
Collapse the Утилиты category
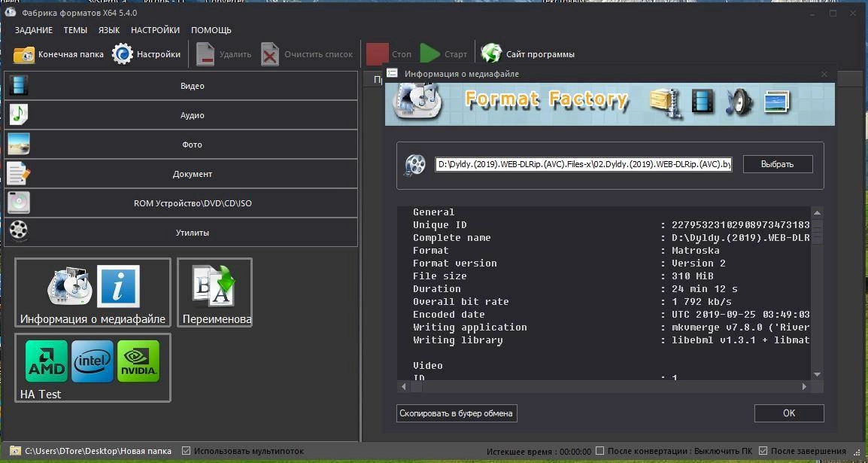point(181,233)
